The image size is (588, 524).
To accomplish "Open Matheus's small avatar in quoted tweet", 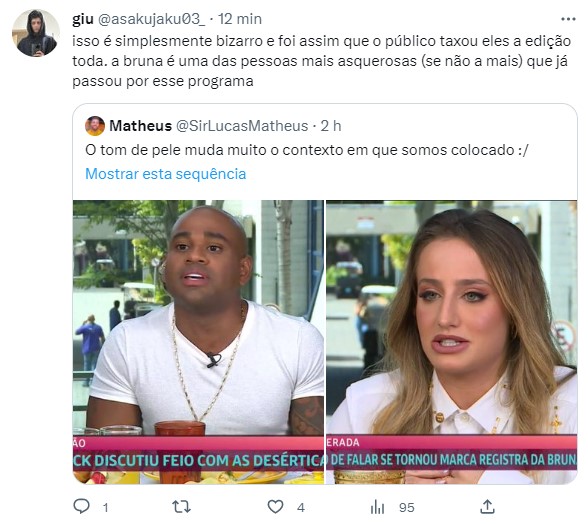I will 95,126.
